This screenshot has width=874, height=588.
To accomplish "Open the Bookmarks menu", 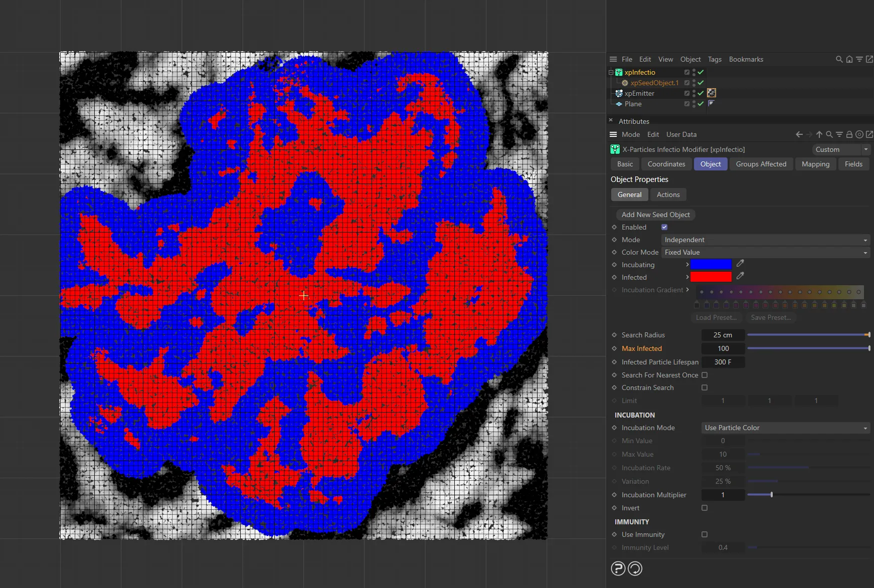I will pyautogui.click(x=746, y=59).
